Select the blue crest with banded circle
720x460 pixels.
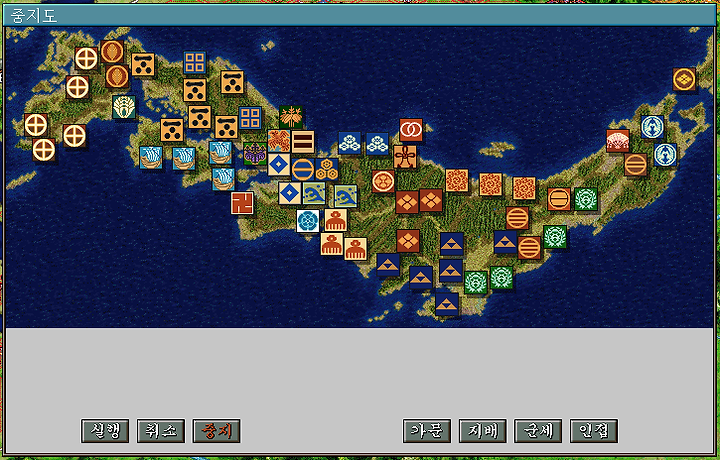tap(303, 169)
